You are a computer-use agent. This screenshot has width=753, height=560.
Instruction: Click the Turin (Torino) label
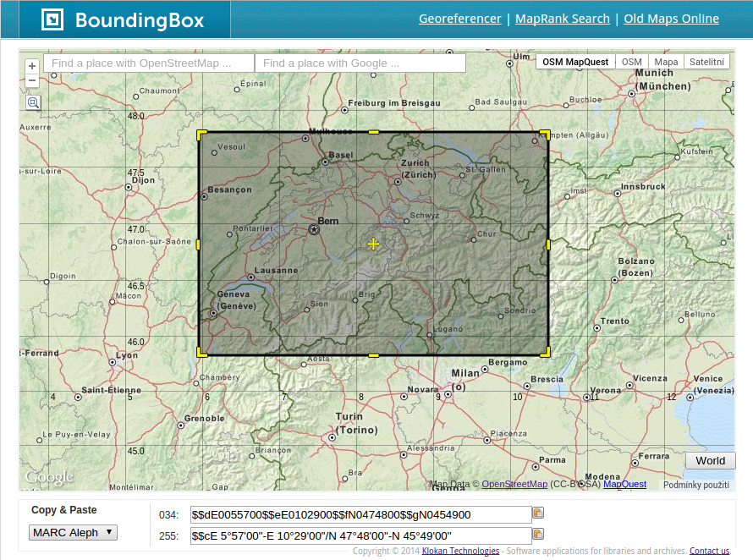pyautogui.click(x=357, y=423)
